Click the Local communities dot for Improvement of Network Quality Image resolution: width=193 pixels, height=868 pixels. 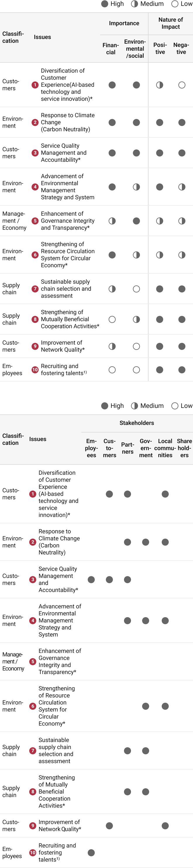(x=165, y=826)
